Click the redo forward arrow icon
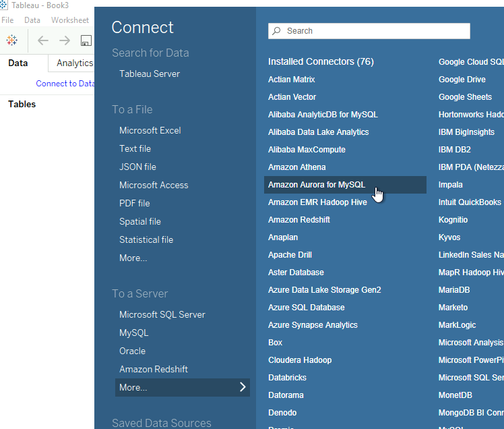The image size is (504, 429). pos(65,40)
